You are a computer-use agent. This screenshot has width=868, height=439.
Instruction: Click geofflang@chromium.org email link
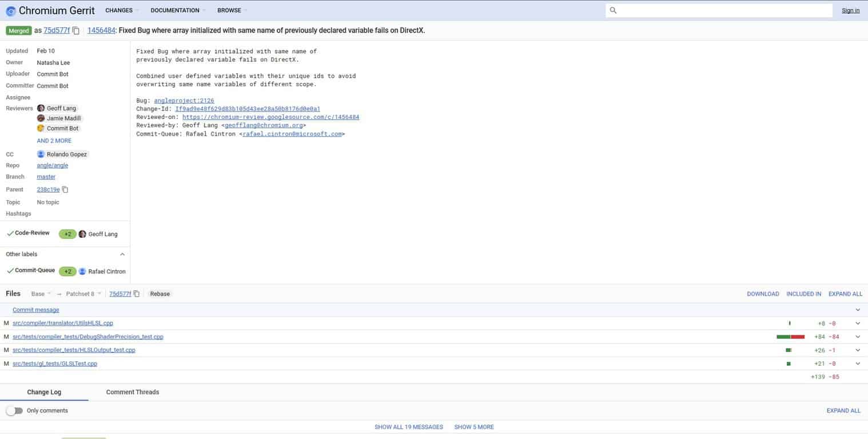pos(264,125)
